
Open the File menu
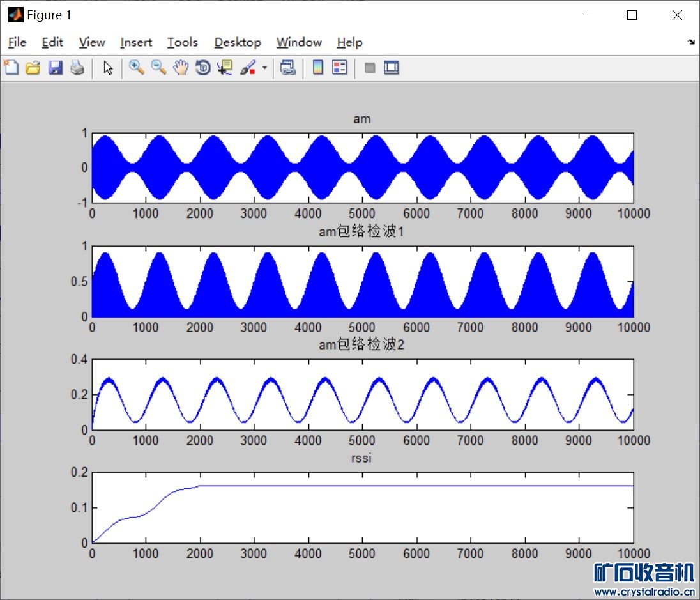tap(17, 42)
